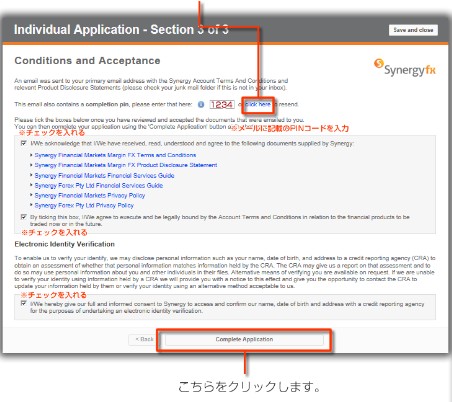452x402 pixels.
Task: Click the Complete Application button
Action: pyautogui.click(x=244, y=339)
